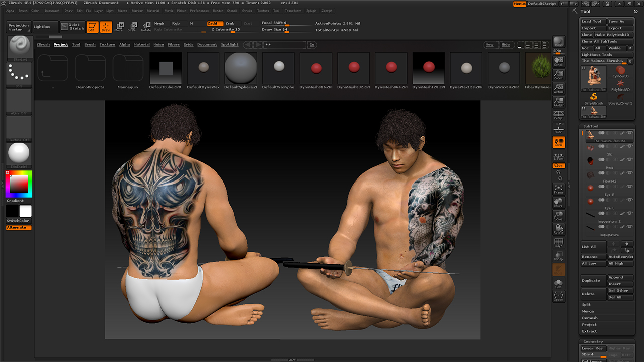644x362 pixels.
Task: Hide the Slip subtool via eye icon
Action: pyautogui.click(x=630, y=146)
